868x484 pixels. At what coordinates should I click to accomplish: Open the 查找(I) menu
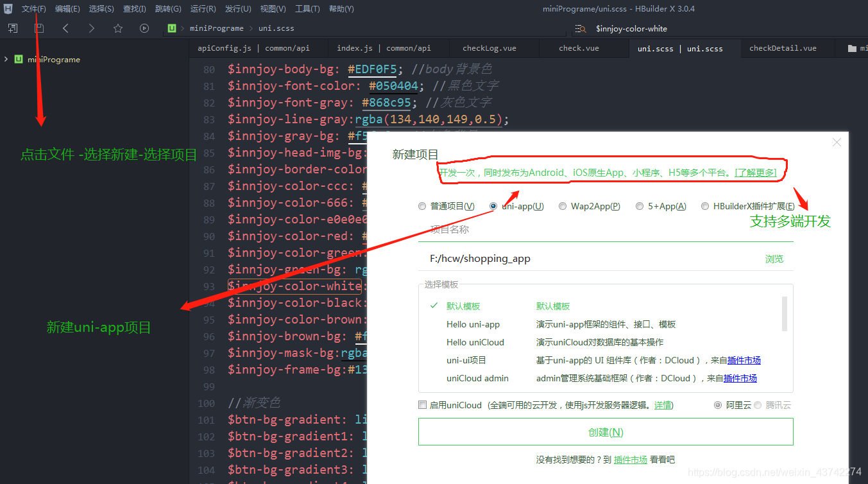(x=135, y=9)
